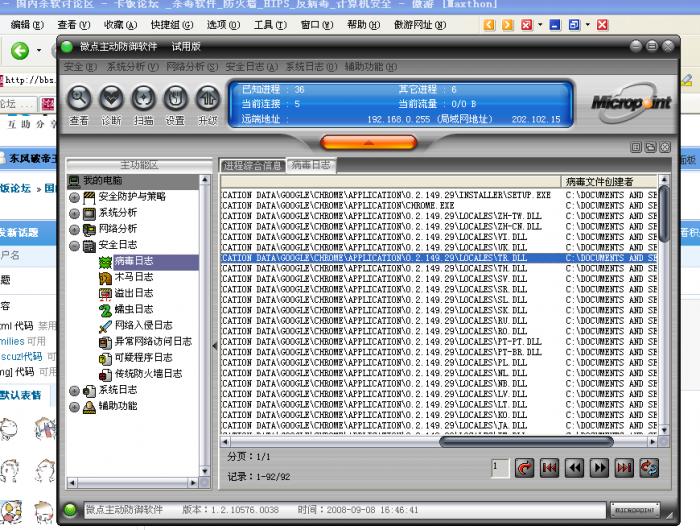Expand the 安全防护与策略 node
This screenshot has width=700, height=530.
point(75,197)
